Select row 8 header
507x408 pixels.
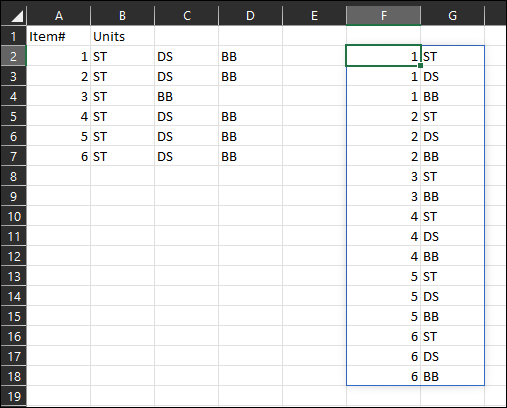click(13, 176)
